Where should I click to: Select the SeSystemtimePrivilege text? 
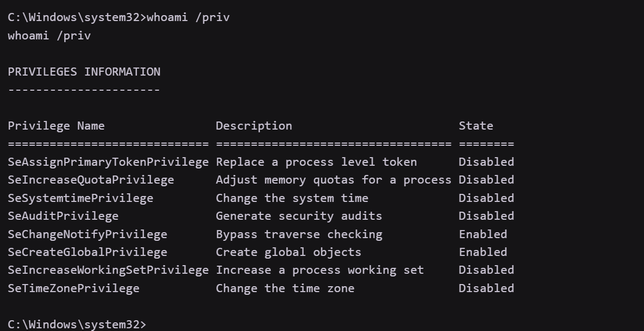[80, 198]
